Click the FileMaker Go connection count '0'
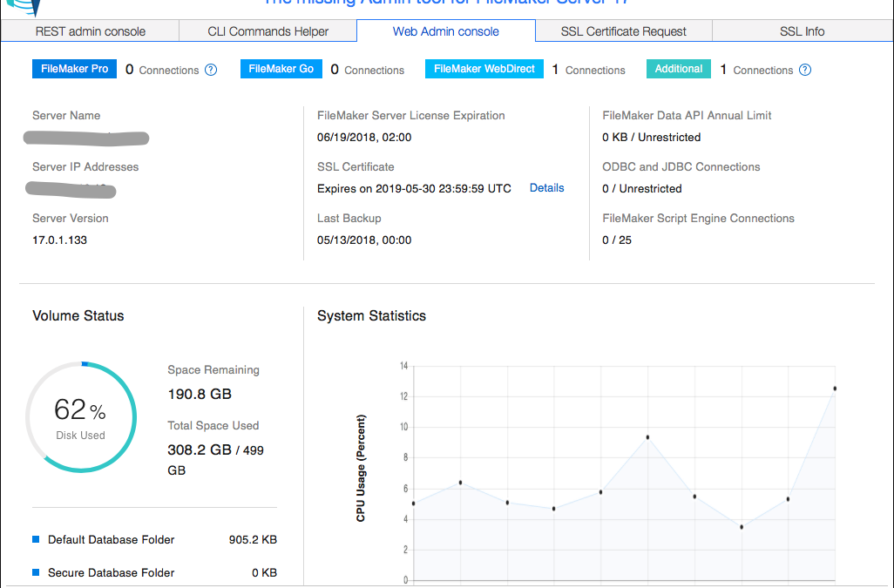The image size is (894, 588). 335,70
